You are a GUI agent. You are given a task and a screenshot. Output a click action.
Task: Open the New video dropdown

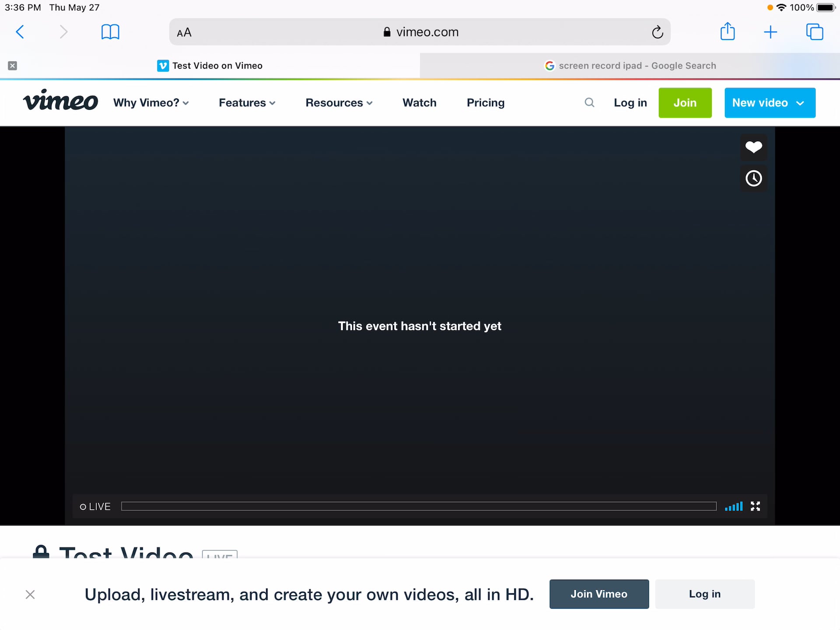[x=770, y=103]
